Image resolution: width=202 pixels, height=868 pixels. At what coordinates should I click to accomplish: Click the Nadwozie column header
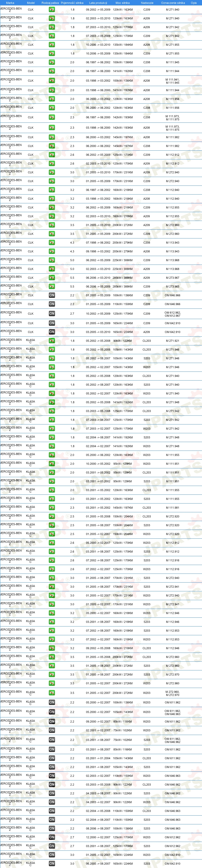click(147, 3)
